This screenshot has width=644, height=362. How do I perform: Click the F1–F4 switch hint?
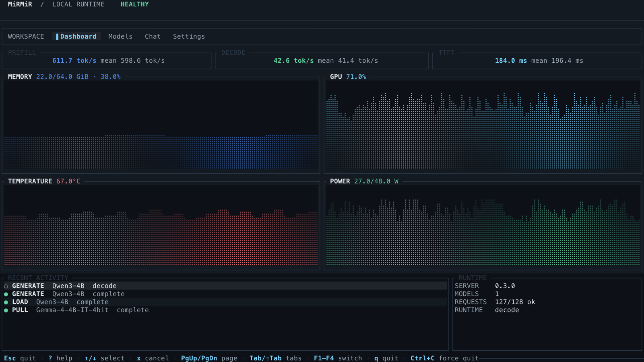coord(338,358)
